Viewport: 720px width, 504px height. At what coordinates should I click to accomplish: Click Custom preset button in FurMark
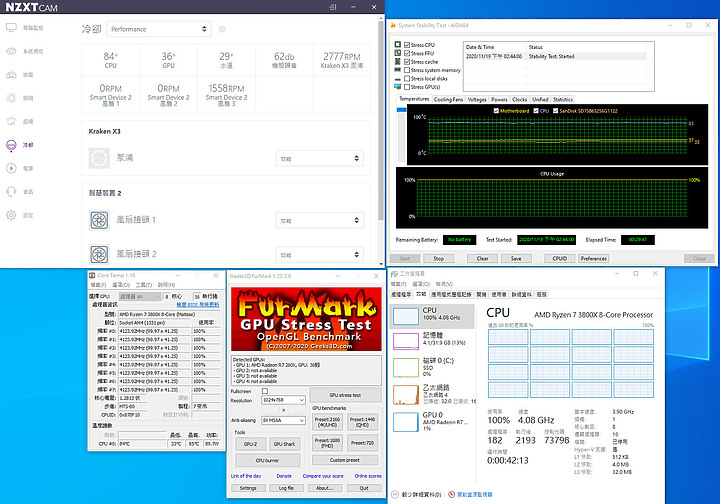coord(345,460)
